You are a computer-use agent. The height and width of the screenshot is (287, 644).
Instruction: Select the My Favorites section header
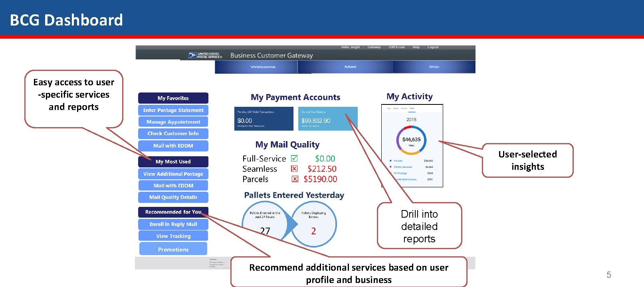173,98
